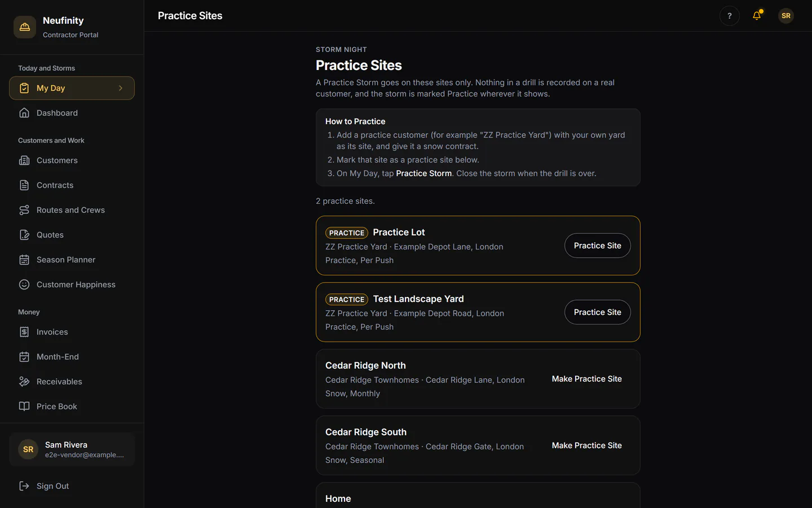This screenshot has width=812, height=508.
Task: Select the Season Planner calendar icon
Action: tap(24, 260)
